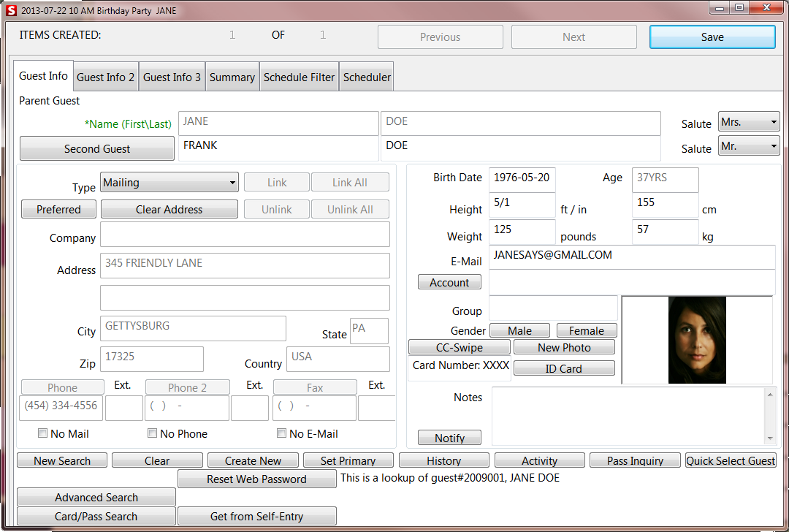Click the New Photo button

point(564,347)
